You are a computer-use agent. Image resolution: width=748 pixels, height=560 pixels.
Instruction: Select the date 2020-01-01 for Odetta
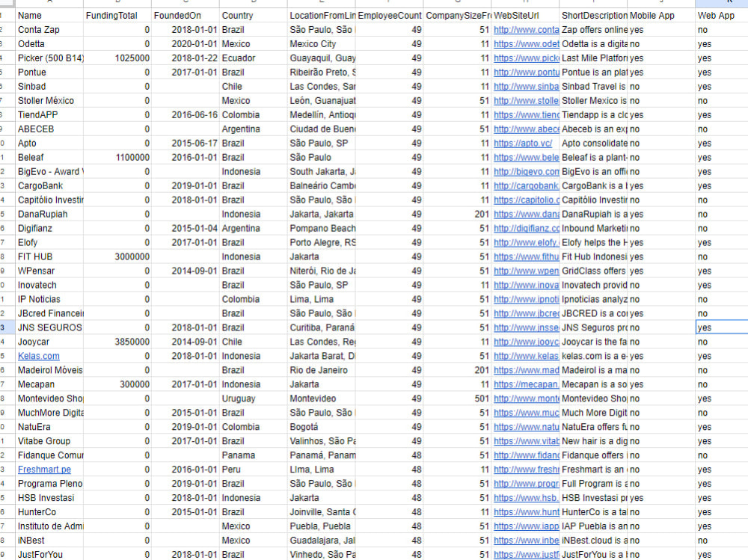(x=186, y=44)
